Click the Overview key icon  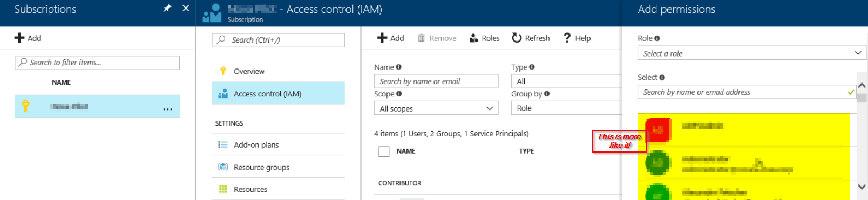click(223, 71)
